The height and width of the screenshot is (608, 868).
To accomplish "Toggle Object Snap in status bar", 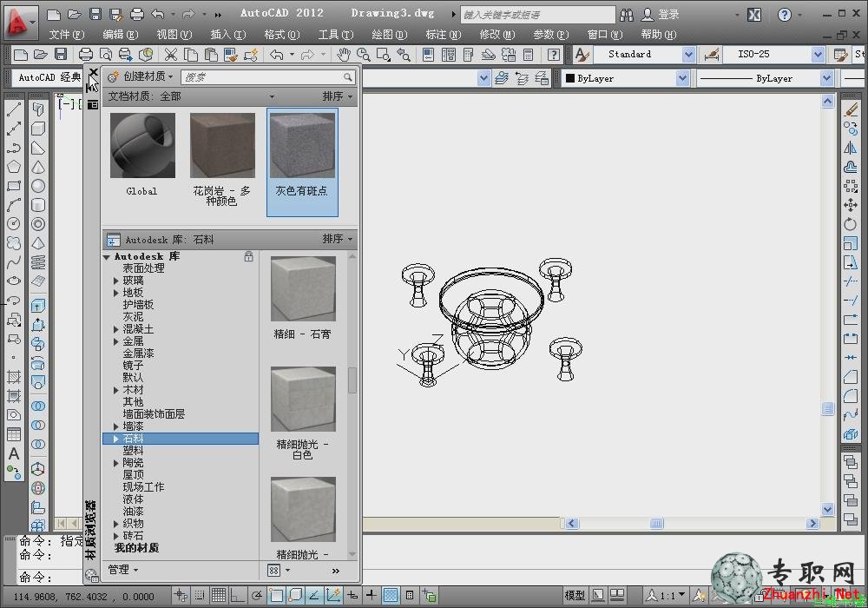I will point(276,595).
